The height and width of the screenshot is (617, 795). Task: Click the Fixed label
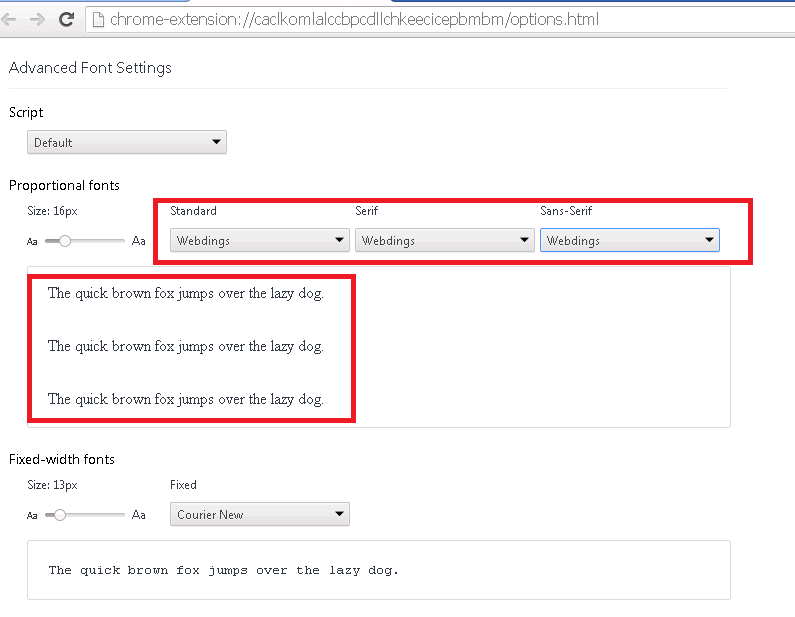tap(183, 485)
